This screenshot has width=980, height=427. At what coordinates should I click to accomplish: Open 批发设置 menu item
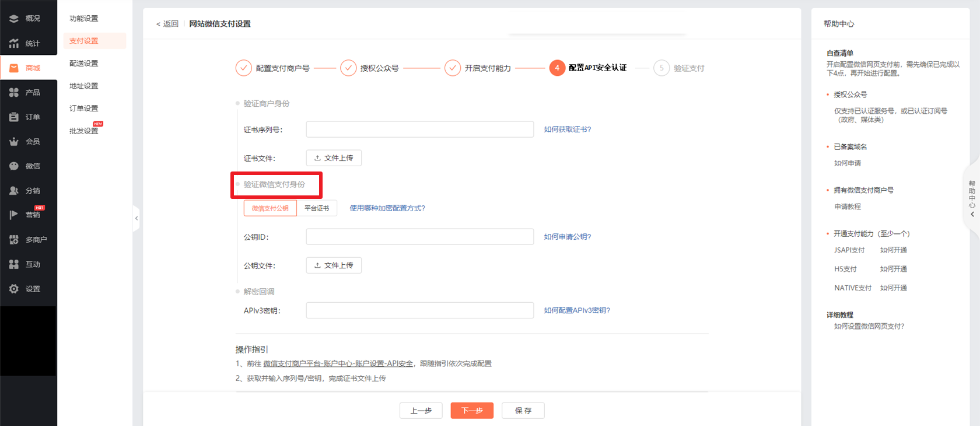[84, 131]
